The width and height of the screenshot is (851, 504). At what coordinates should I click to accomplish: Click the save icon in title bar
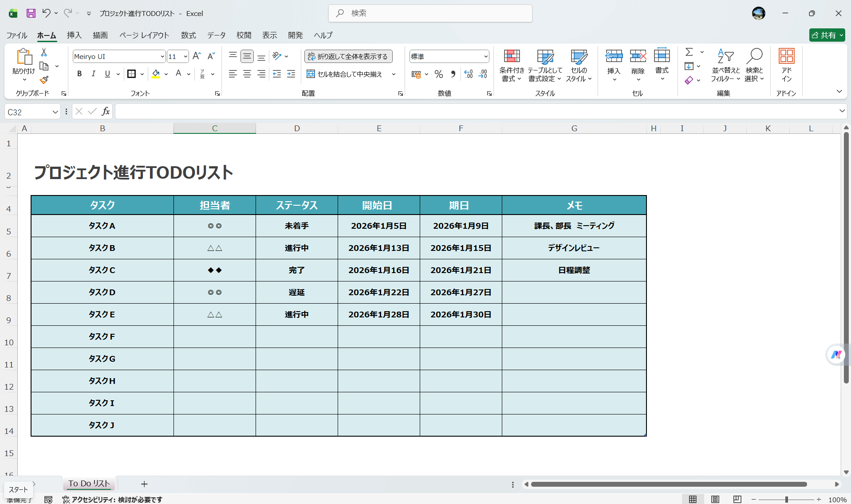31,13
